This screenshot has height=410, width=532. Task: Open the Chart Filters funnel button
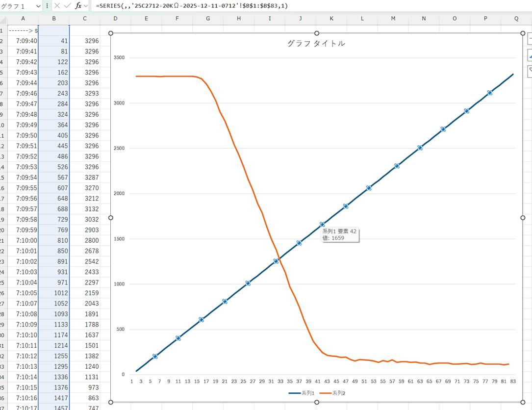click(530, 72)
